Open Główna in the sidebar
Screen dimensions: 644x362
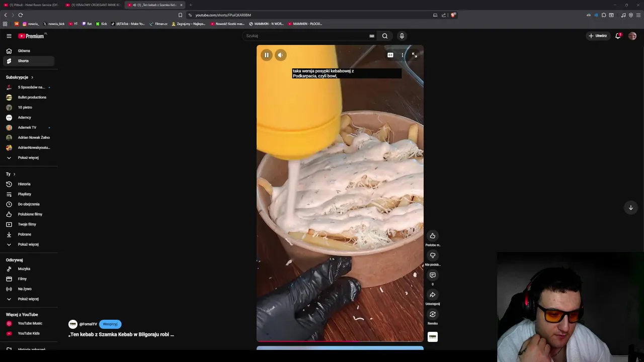pyautogui.click(x=29, y=51)
